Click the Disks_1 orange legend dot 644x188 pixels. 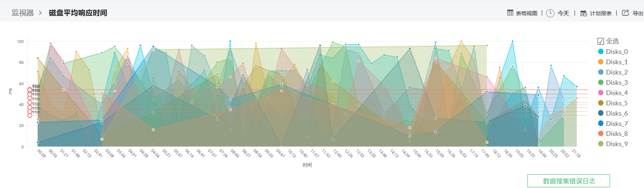(x=601, y=62)
